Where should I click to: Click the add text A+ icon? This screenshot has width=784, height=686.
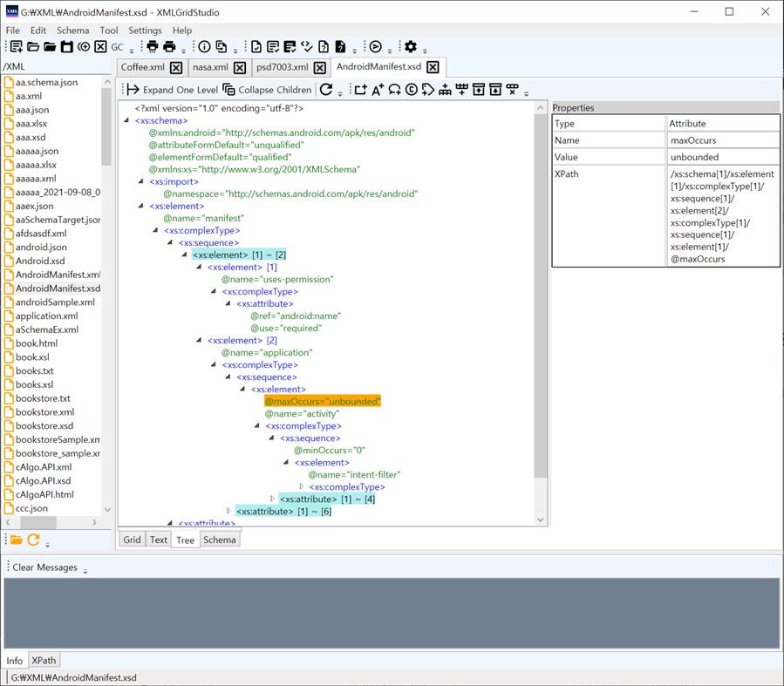pos(378,90)
